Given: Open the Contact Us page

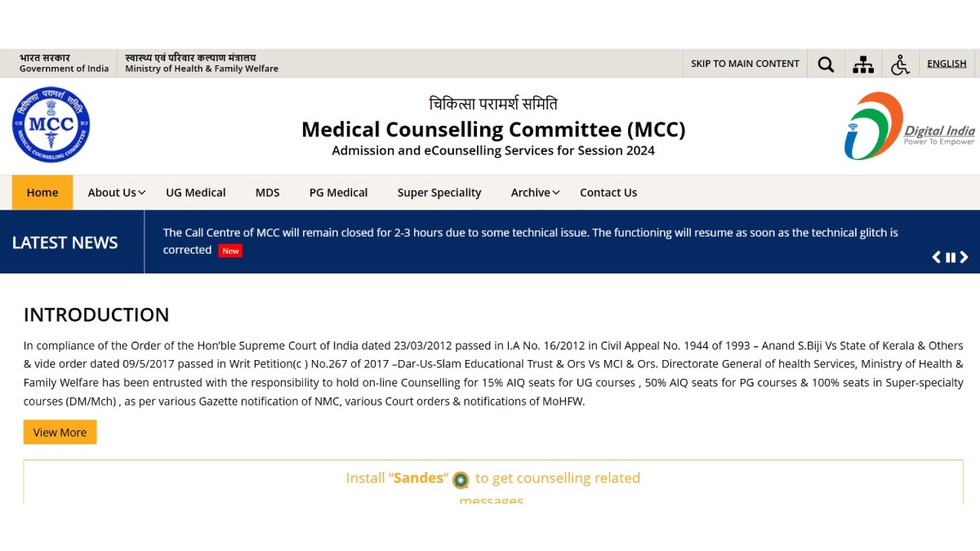Looking at the screenshot, I should click(608, 193).
